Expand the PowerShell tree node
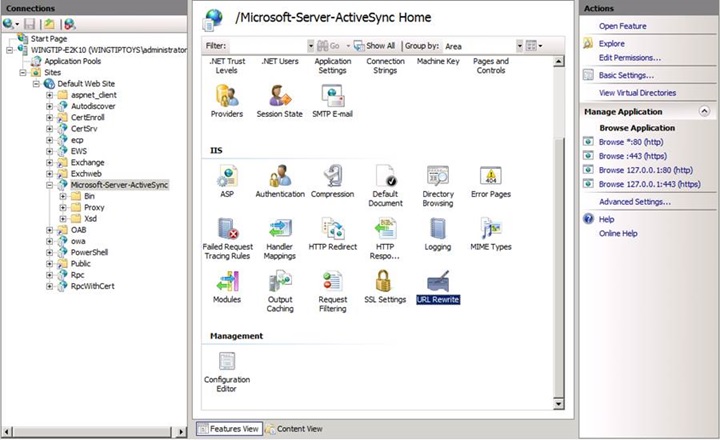The image size is (720, 440). (50, 253)
